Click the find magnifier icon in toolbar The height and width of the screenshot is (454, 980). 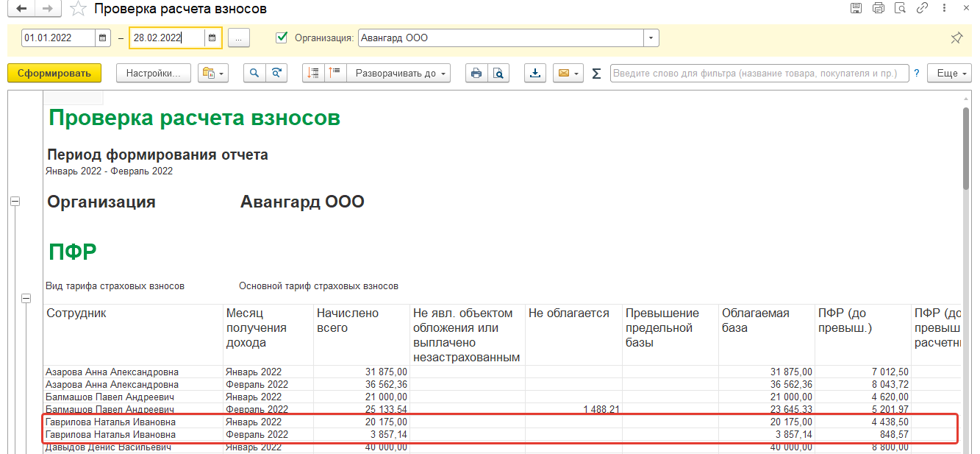(x=254, y=73)
